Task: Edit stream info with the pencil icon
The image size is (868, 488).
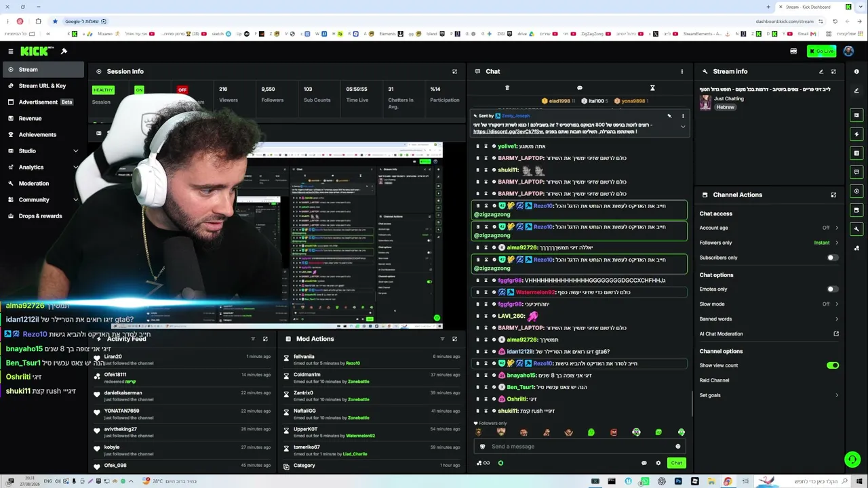Action: point(821,71)
